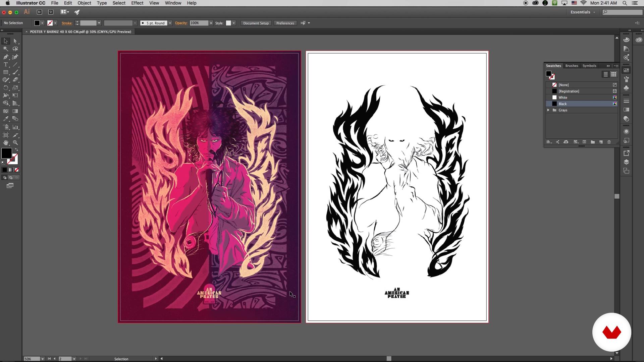Select the Pen tool
Image resolution: width=644 pixels, height=362 pixels.
(x=6, y=57)
